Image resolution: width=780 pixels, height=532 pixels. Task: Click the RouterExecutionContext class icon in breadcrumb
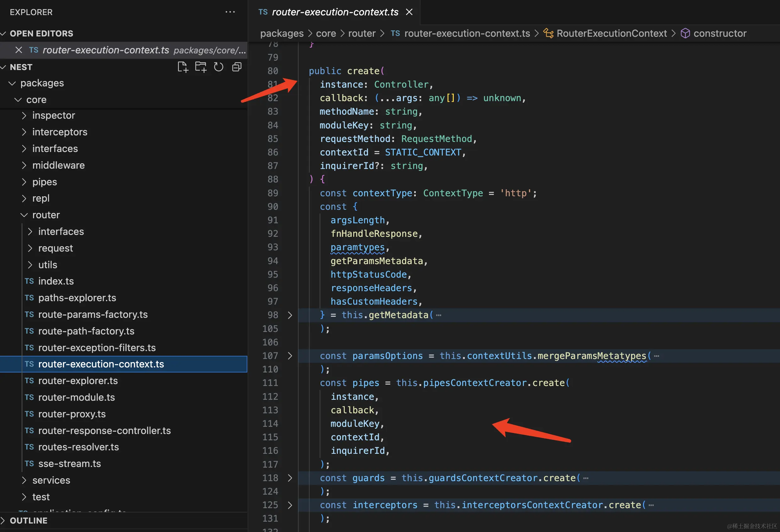pyautogui.click(x=548, y=33)
